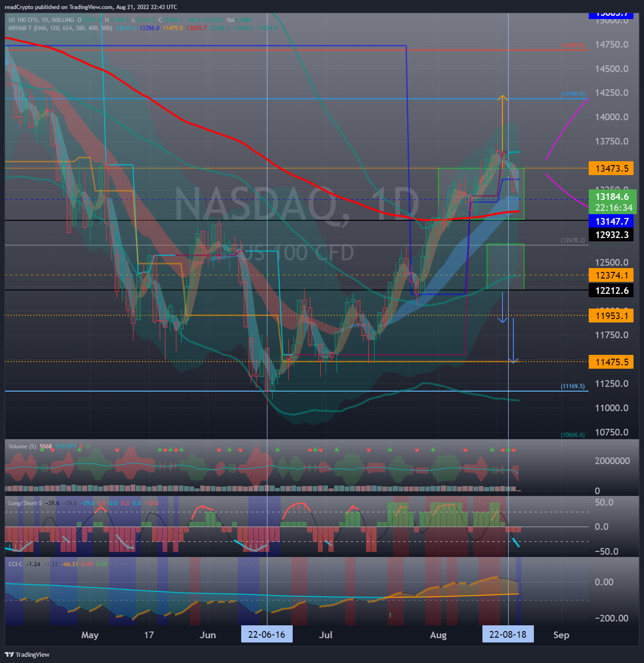Click the (14186.9) blue level label

(x=572, y=94)
